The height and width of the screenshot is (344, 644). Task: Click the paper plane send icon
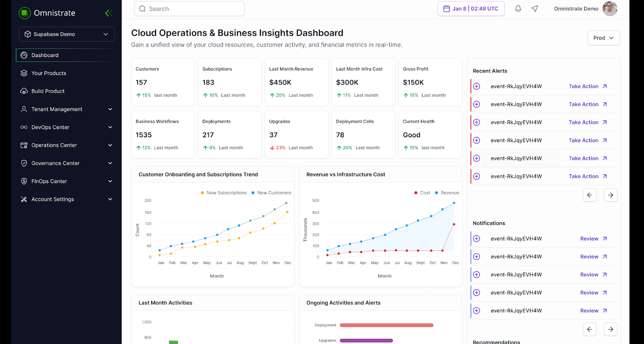535,8
